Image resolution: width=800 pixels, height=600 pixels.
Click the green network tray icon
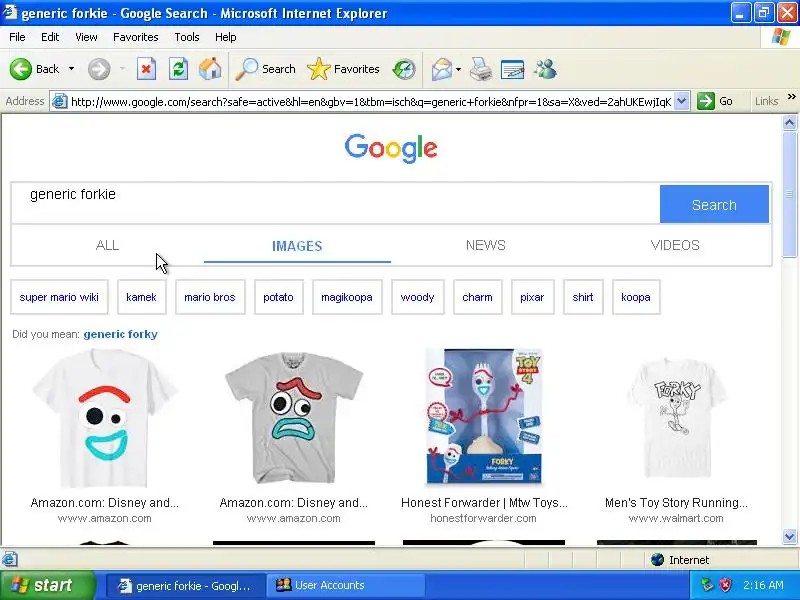pos(707,585)
